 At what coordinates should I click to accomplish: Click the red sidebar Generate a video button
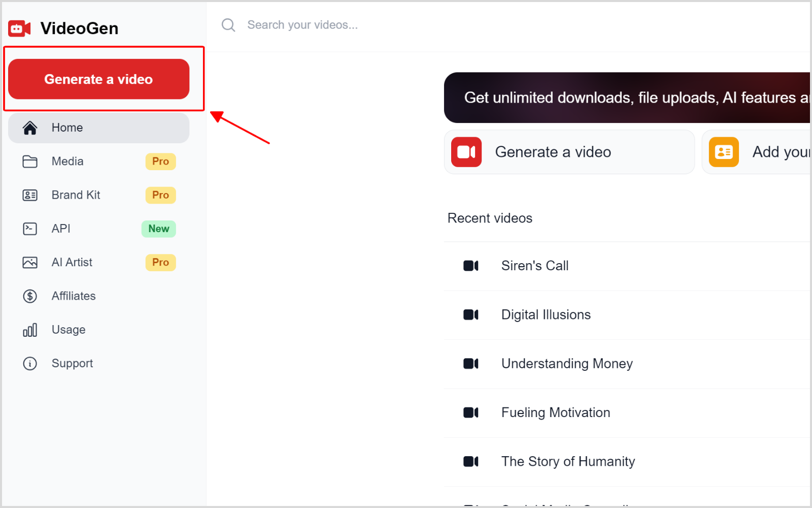pyautogui.click(x=99, y=79)
